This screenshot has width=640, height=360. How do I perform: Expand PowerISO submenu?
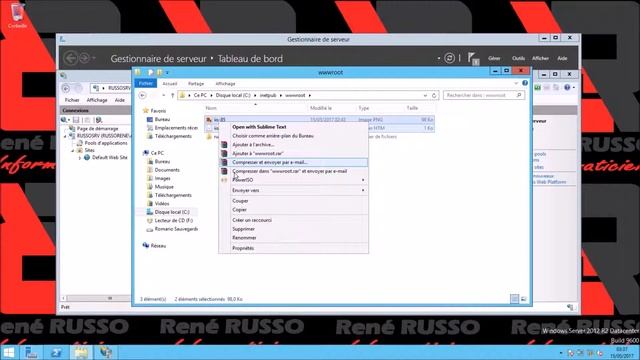[x=294, y=180]
